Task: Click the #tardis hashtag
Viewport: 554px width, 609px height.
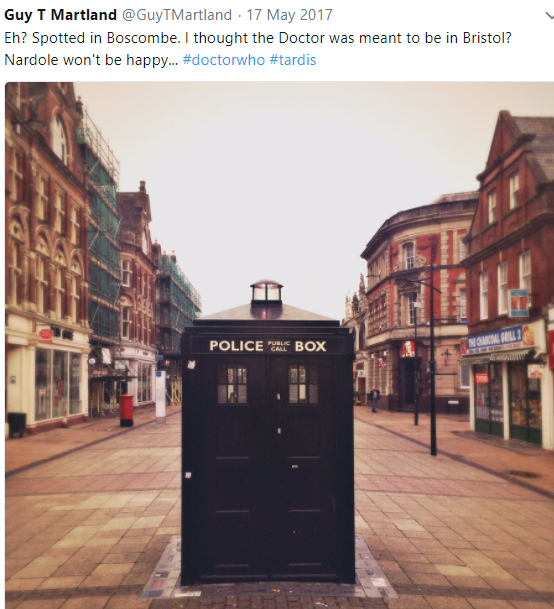Action: point(293,60)
